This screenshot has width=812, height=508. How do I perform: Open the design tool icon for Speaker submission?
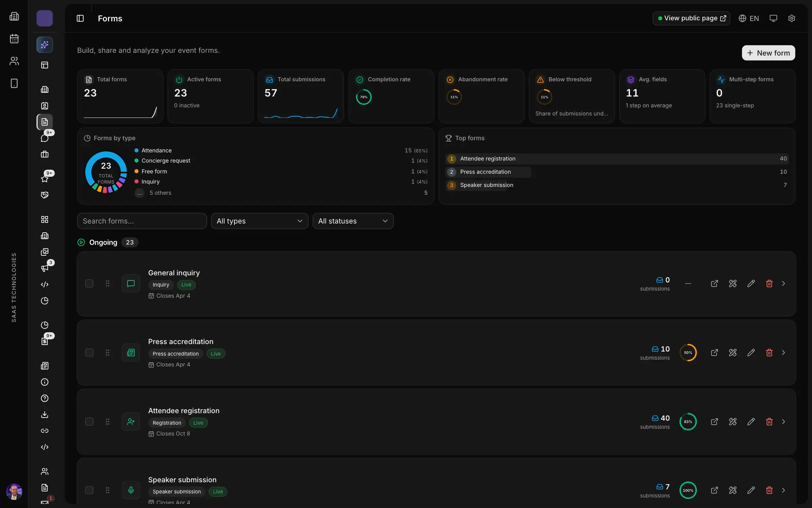tap(732, 490)
